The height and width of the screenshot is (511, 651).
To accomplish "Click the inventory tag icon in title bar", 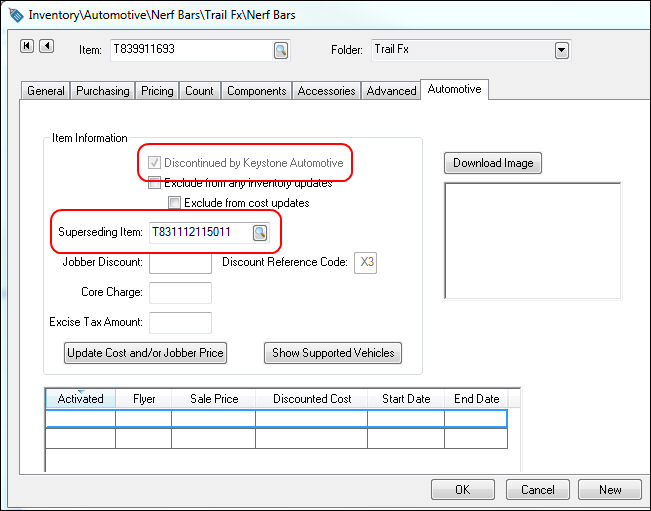I will [14, 15].
